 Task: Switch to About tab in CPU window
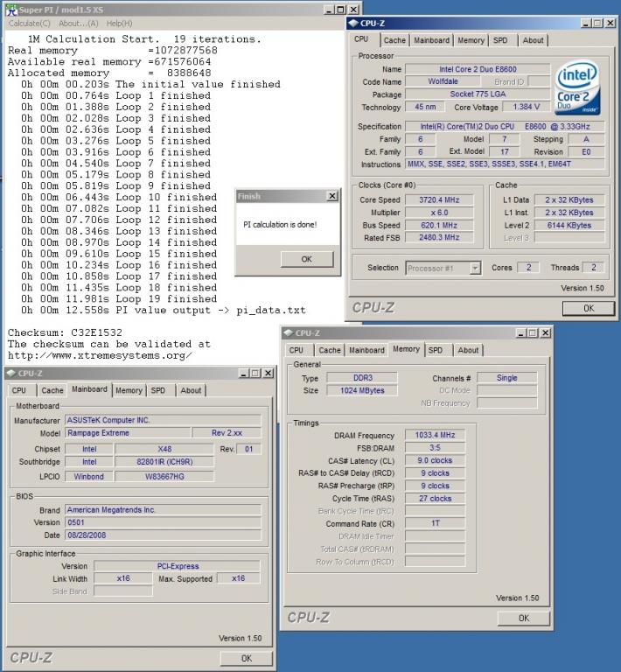533,40
